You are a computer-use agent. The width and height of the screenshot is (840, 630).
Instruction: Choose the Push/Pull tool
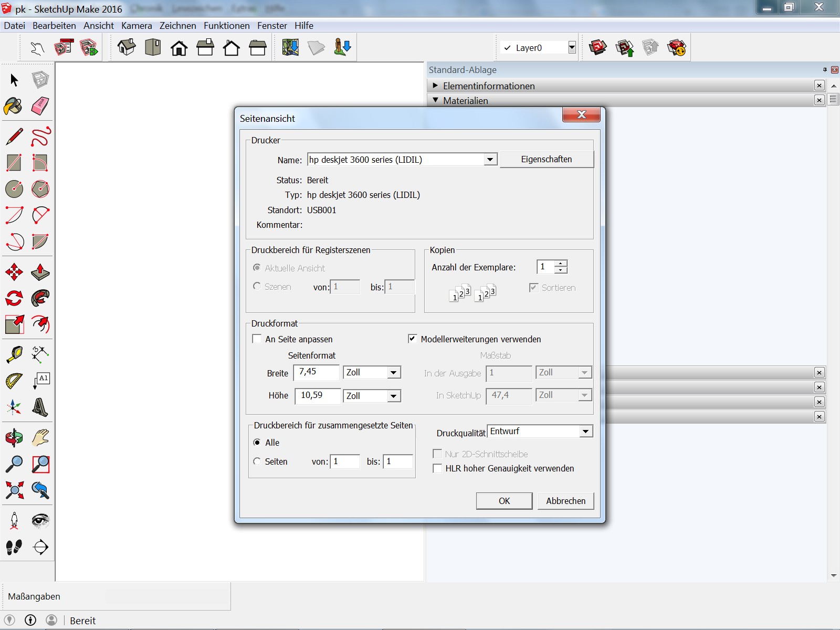point(40,272)
